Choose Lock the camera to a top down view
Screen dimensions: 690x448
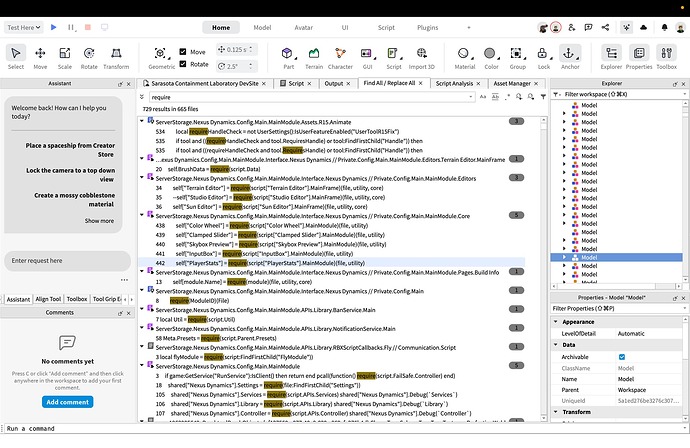(x=70, y=175)
